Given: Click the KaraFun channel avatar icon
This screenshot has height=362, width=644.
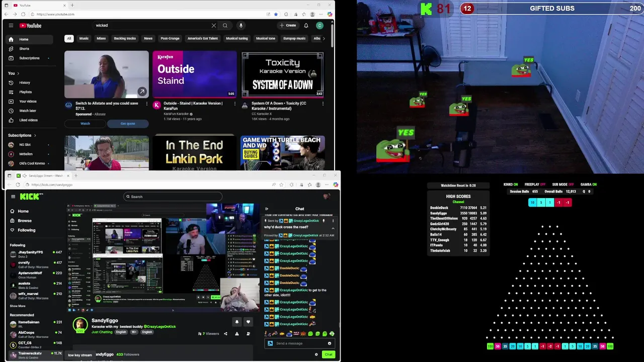Looking at the screenshot, I should click(157, 105).
